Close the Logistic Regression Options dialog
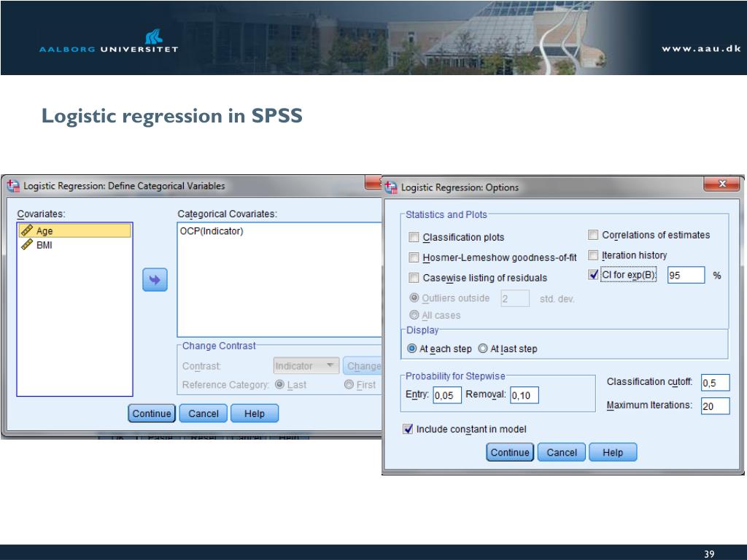The image size is (747, 560). tap(722, 184)
